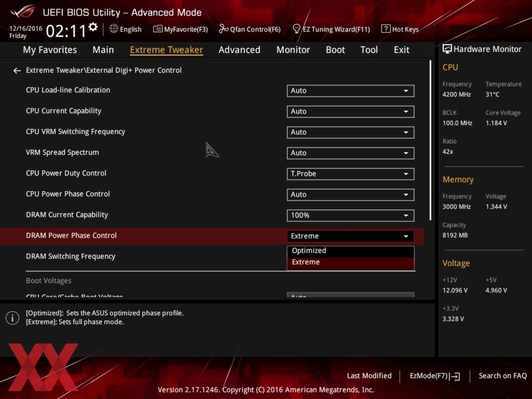
Task: Click the CPU Load-line Calibration label
Action: (68, 90)
